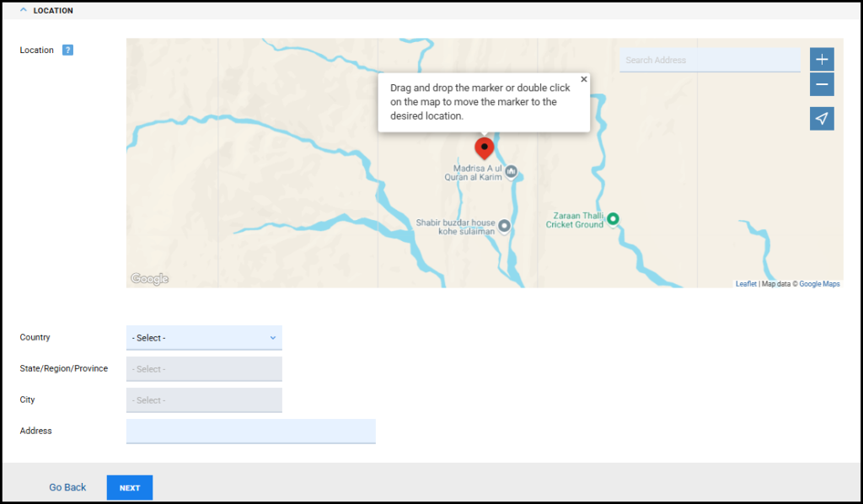Click the locate-me arrow icon
The image size is (863, 504).
pyautogui.click(x=821, y=118)
